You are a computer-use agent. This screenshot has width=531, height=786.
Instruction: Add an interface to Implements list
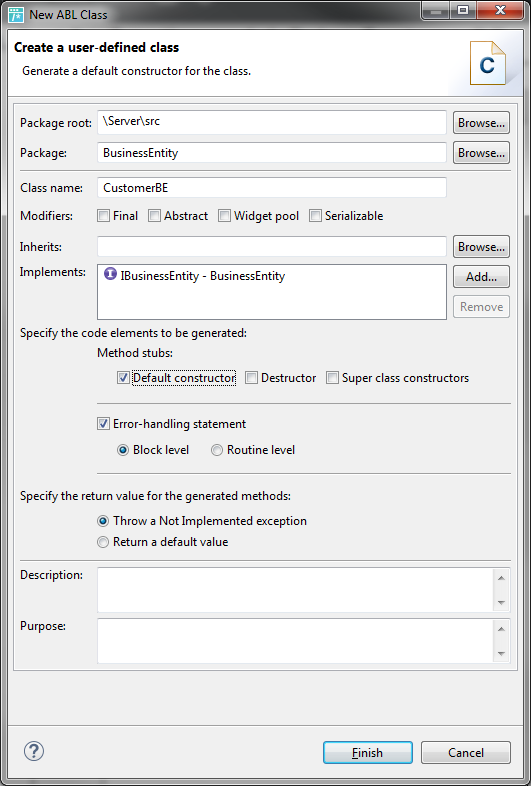(481, 277)
